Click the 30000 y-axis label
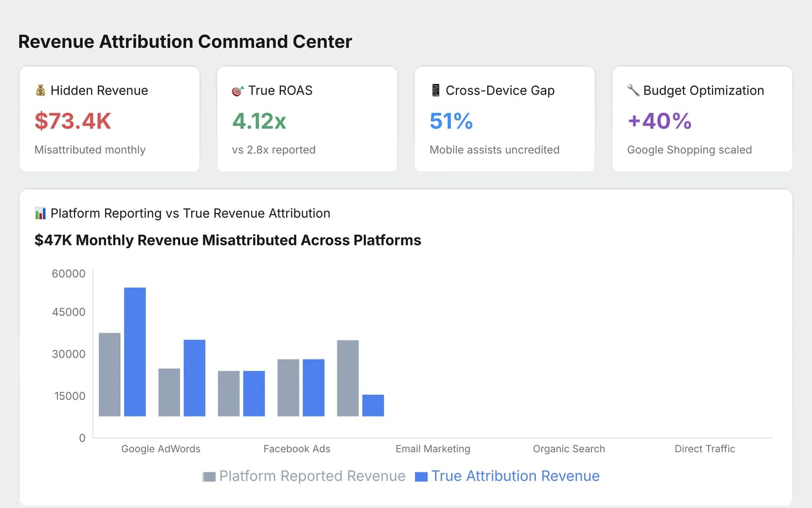The image size is (812, 508). (69, 354)
